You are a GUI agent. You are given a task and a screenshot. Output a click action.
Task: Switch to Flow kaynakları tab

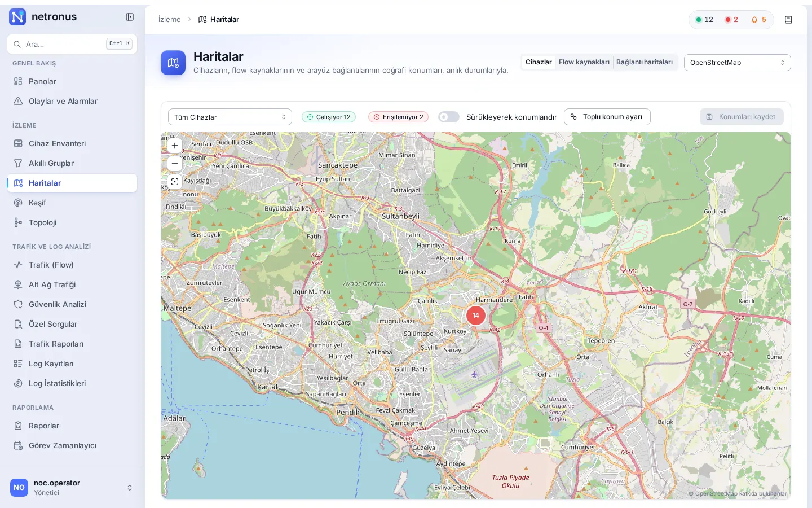[584, 62]
